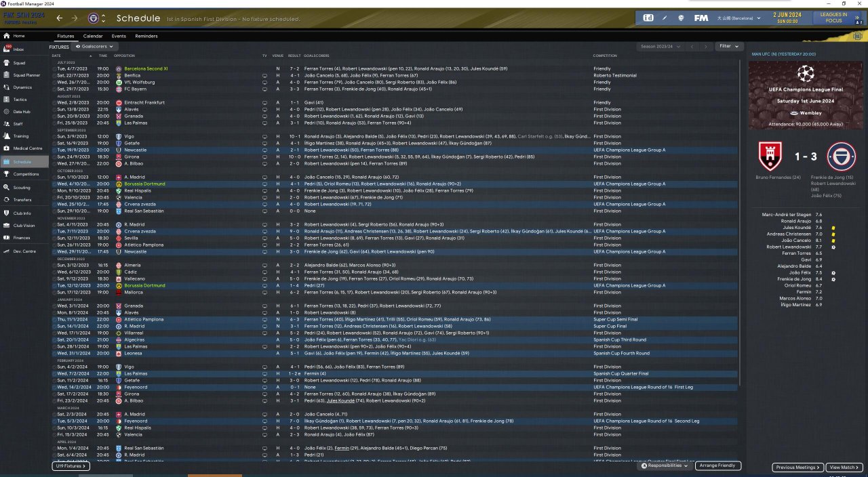Image resolution: width=868 pixels, height=477 pixels.
Task: Open Club Vision page
Action: [24, 226]
